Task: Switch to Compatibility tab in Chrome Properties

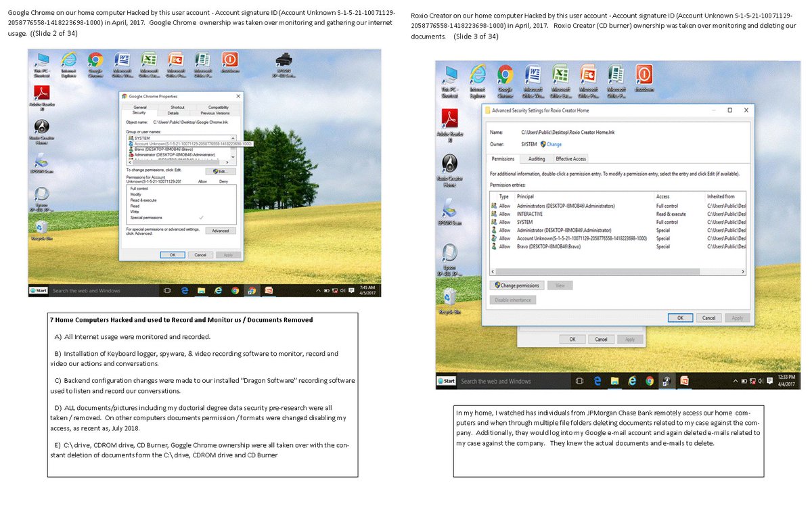Action: click(x=219, y=107)
